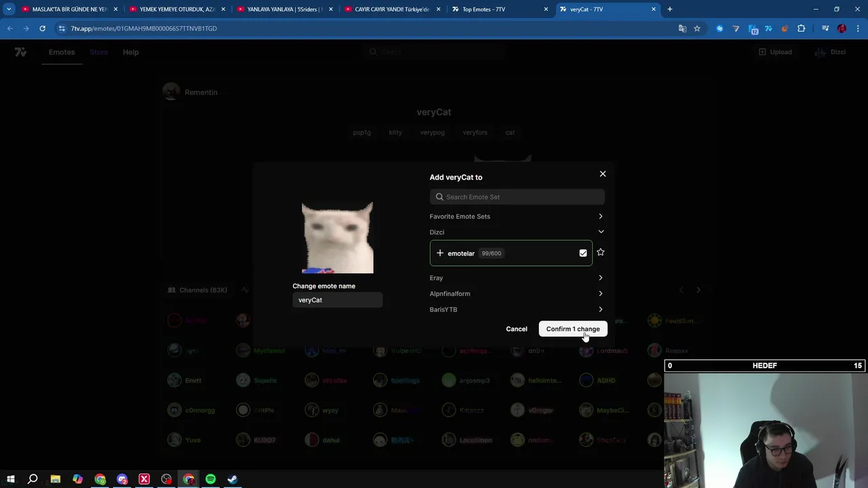
Task: Open Chrome three-dot menu
Action: click(858, 28)
